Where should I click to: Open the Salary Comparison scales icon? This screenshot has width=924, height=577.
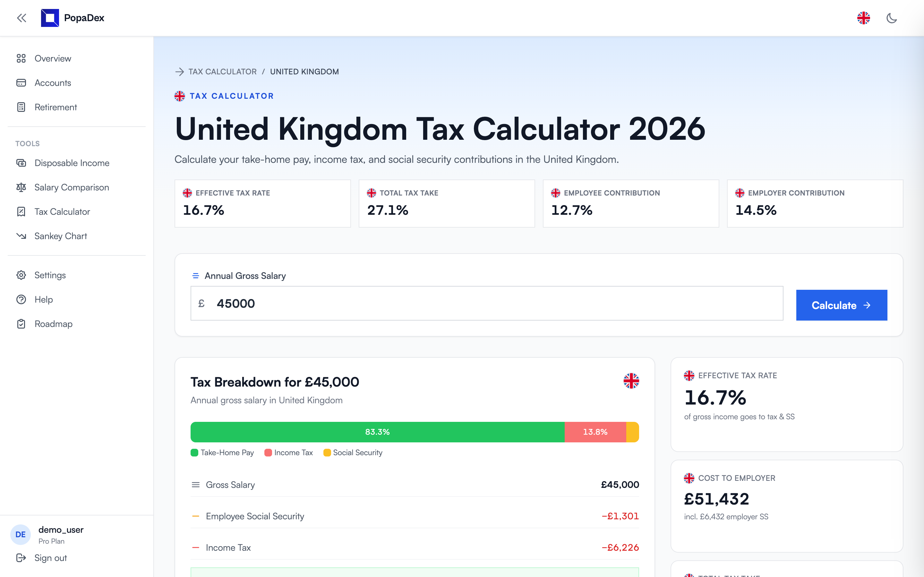21,188
